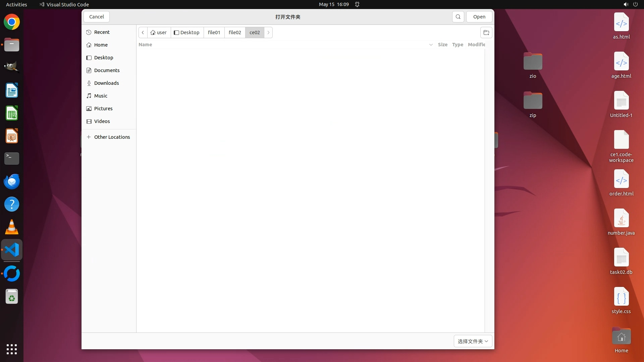
Task: Click the VLC media player dock icon
Action: click(x=12, y=227)
